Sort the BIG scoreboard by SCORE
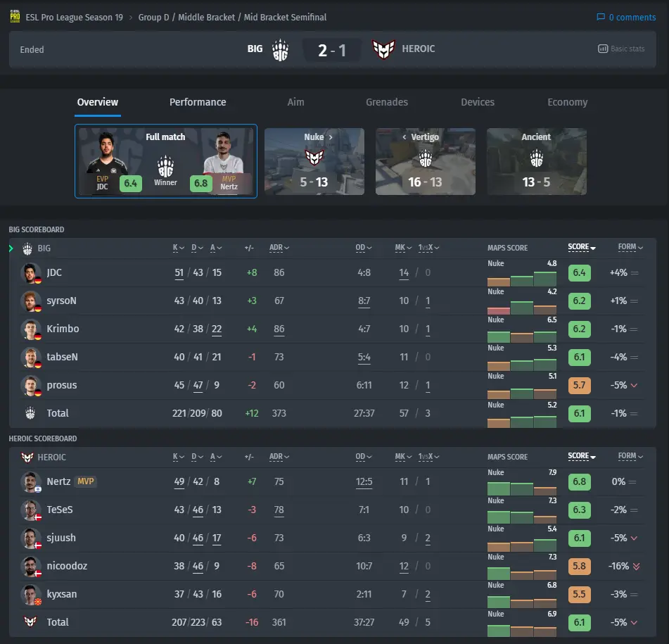 pos(582,247)
